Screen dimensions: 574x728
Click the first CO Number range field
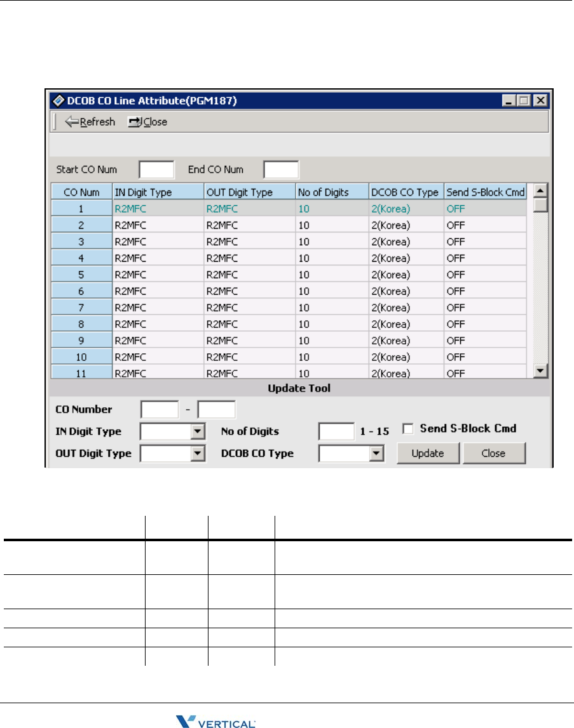pos(160,410)
